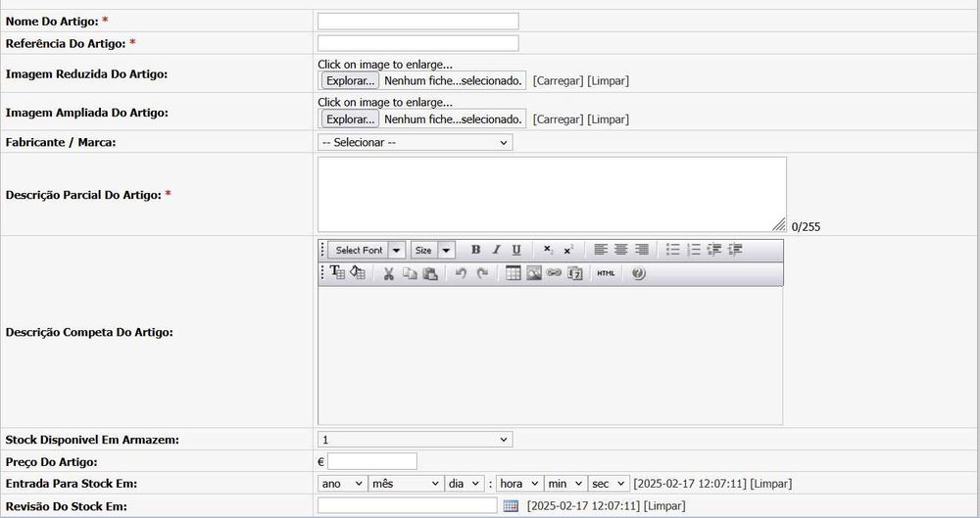Click the first editor toolbar grip handle

[x=322, y=250]
